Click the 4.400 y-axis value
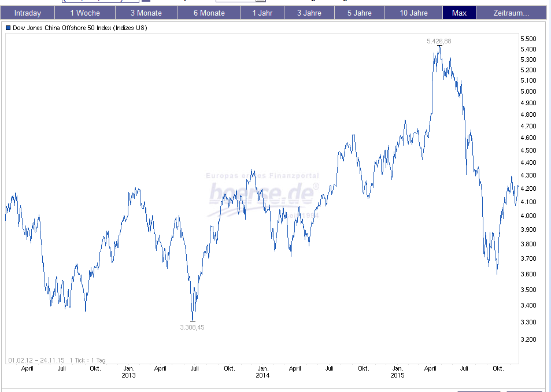551x392 pixels. coord(528,162)
